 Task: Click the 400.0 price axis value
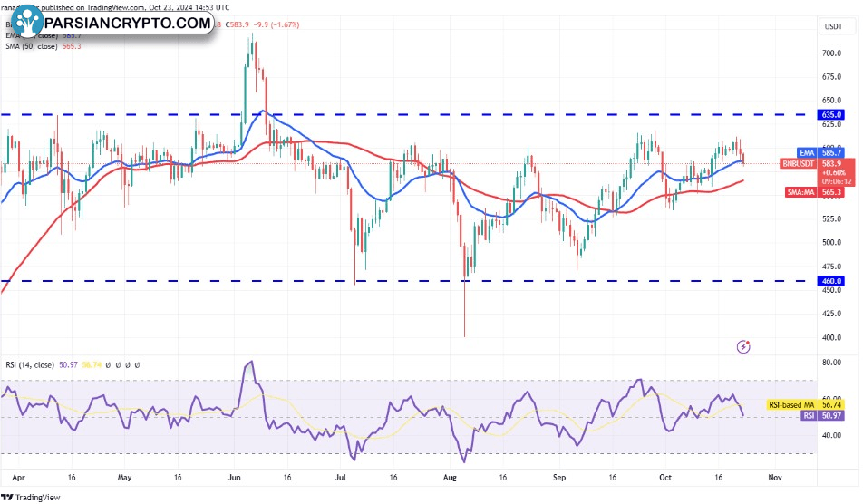(x=831, y=338)
